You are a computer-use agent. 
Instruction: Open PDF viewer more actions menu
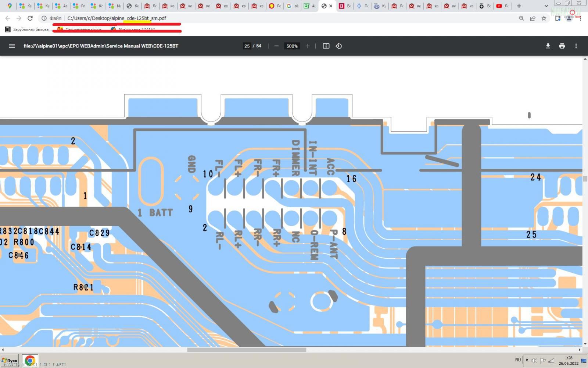point(576,46)
